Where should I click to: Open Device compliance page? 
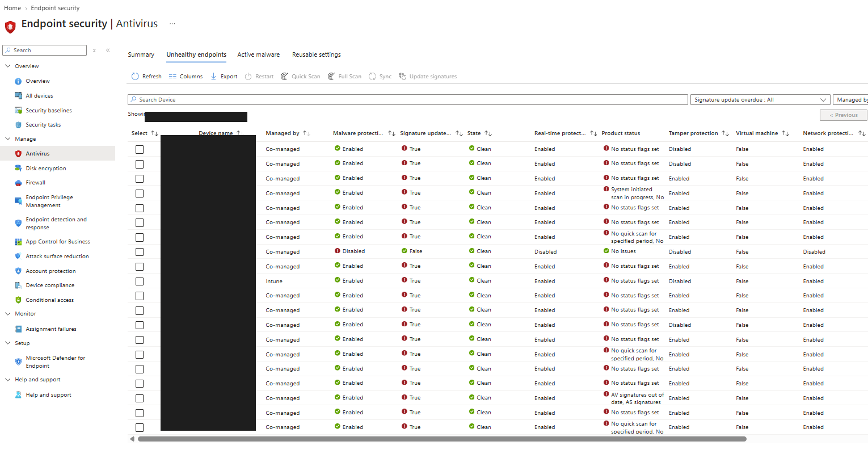[50, 285]
